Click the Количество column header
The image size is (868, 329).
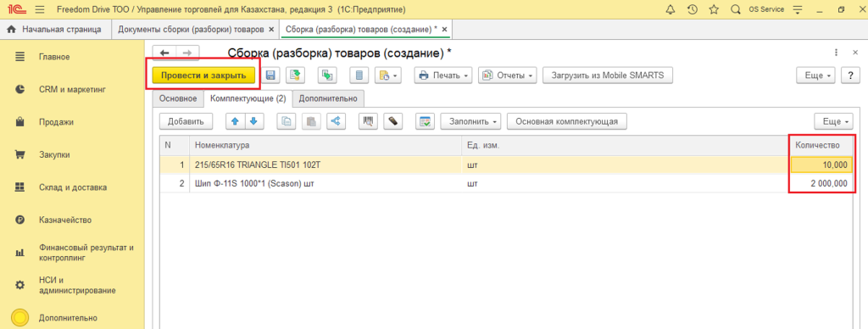(x=821, y=145)
